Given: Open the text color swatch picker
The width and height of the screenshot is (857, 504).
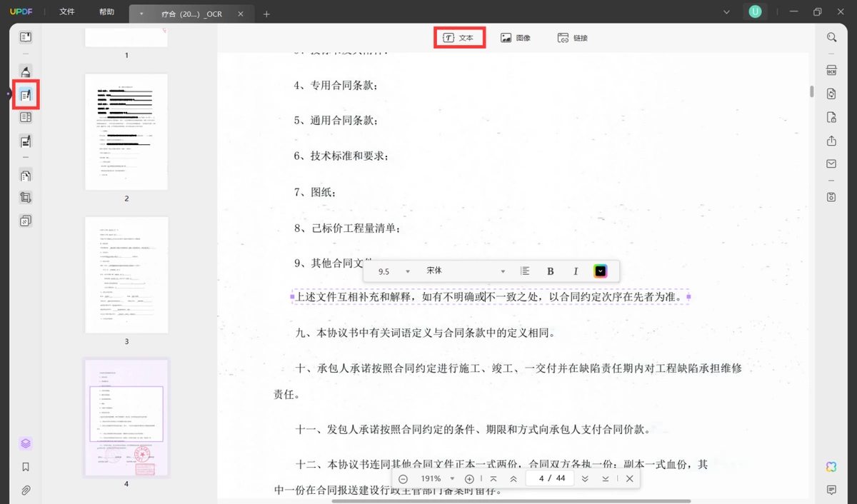Looking at the screenshot, I should coord(601,271).
